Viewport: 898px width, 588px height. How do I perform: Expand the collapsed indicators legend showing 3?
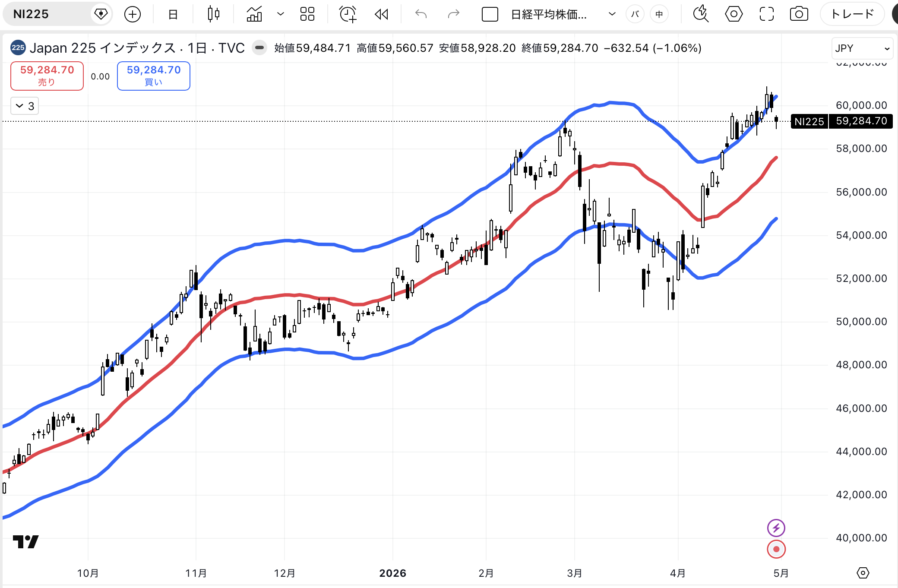click(25, 106)
